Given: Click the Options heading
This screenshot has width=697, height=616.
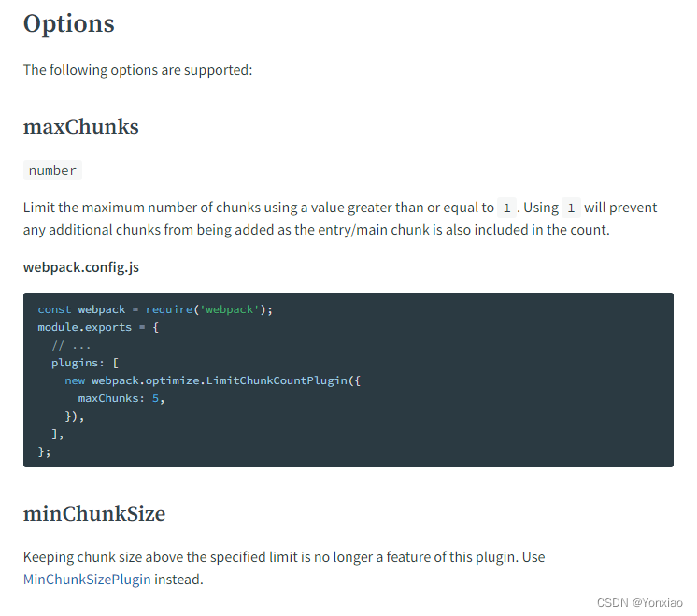Looking at the screenshot, I should pyautogui.click(x=69, y=24).
